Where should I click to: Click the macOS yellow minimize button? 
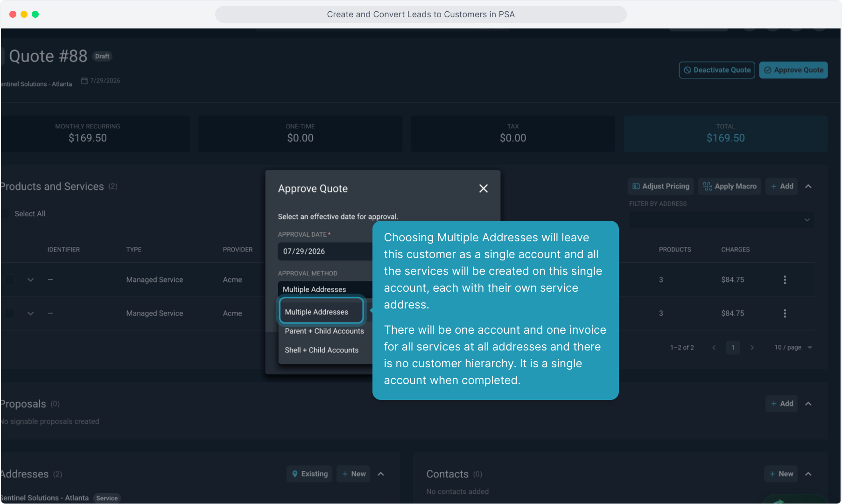(x=24, y=14)
